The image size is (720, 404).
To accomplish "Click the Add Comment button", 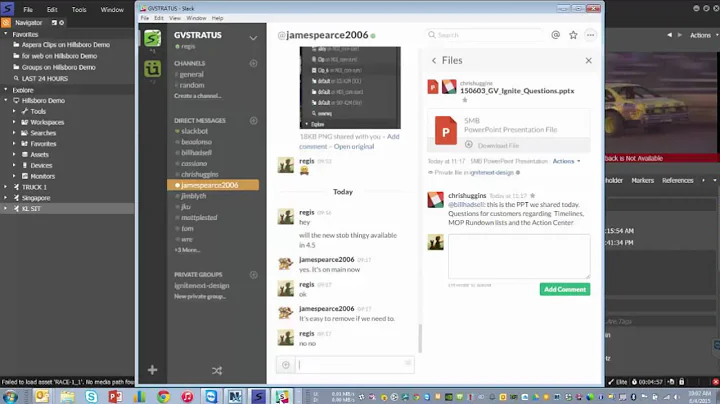I will (x=565, y=289).
